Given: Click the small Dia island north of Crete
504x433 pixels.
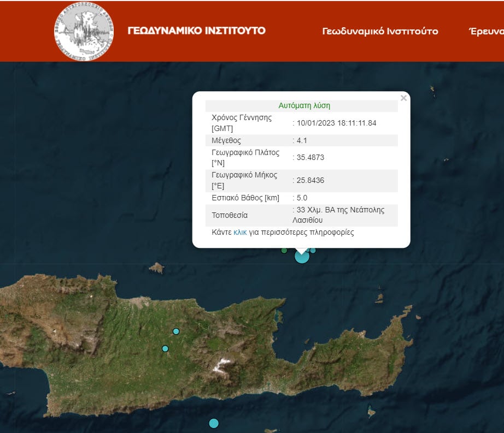Looking at the screenshot, I should (156, 268).
